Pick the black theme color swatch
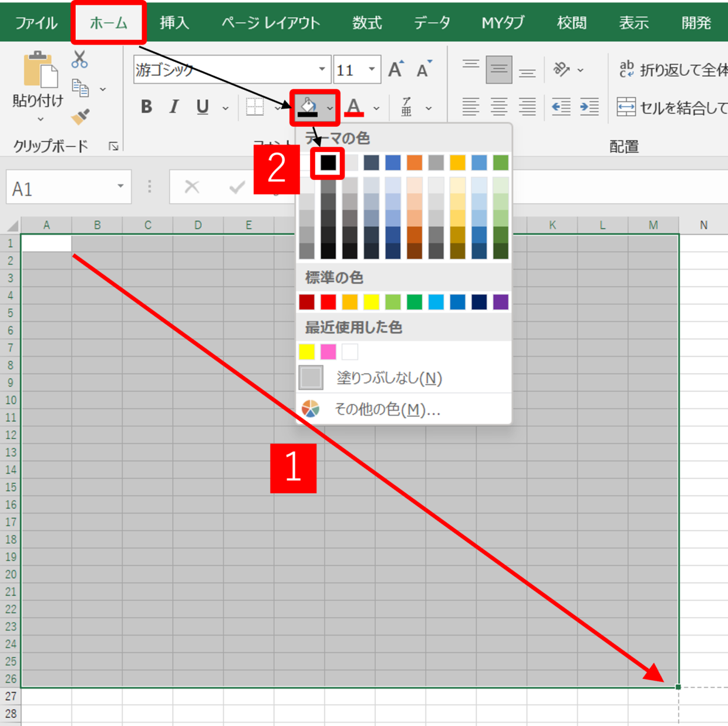 (328, 163)
